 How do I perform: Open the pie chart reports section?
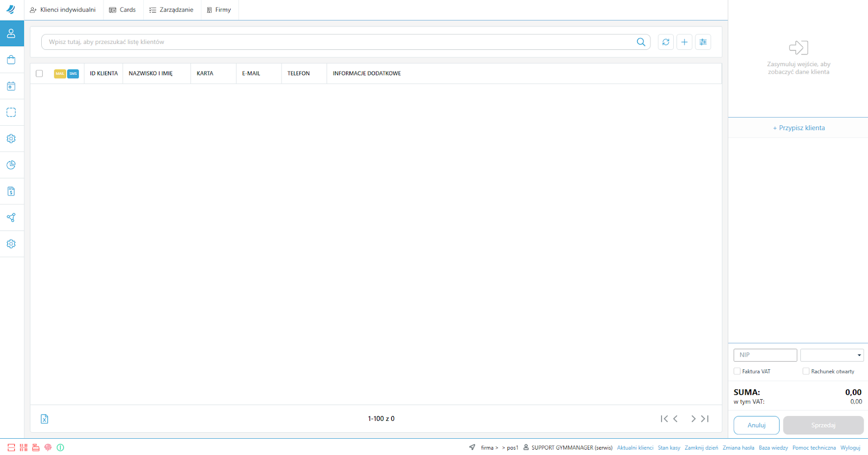(x=11, y=165)
